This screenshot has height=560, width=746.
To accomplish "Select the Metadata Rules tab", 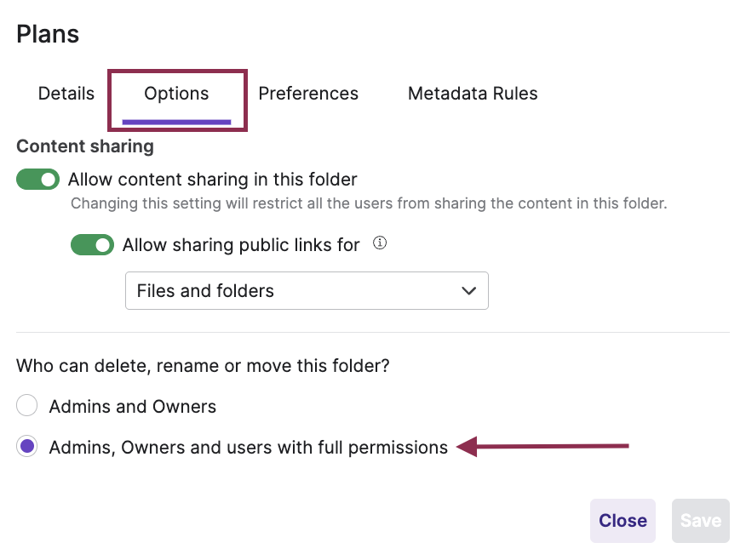I will tap(473, 94).
